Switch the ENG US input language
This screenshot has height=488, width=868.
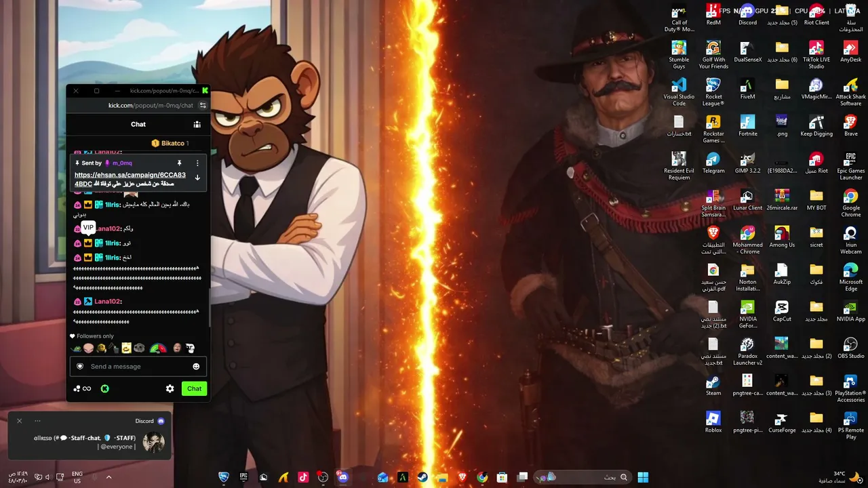click(77, 477)
